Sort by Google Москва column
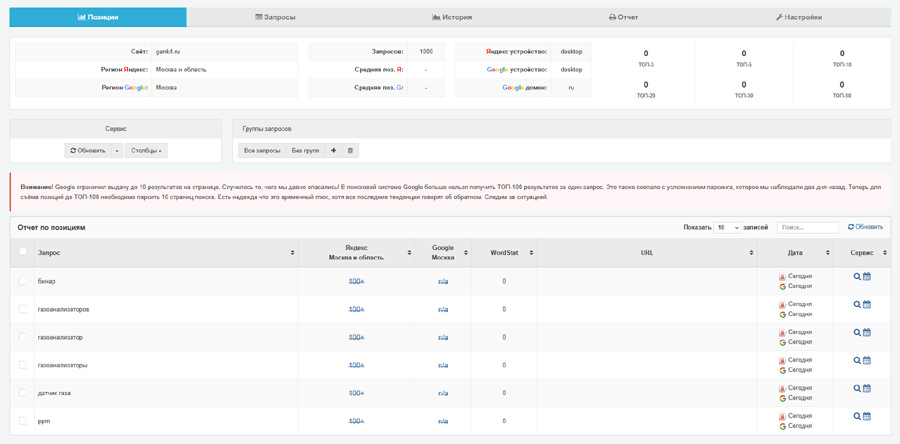 click(443, 252)
